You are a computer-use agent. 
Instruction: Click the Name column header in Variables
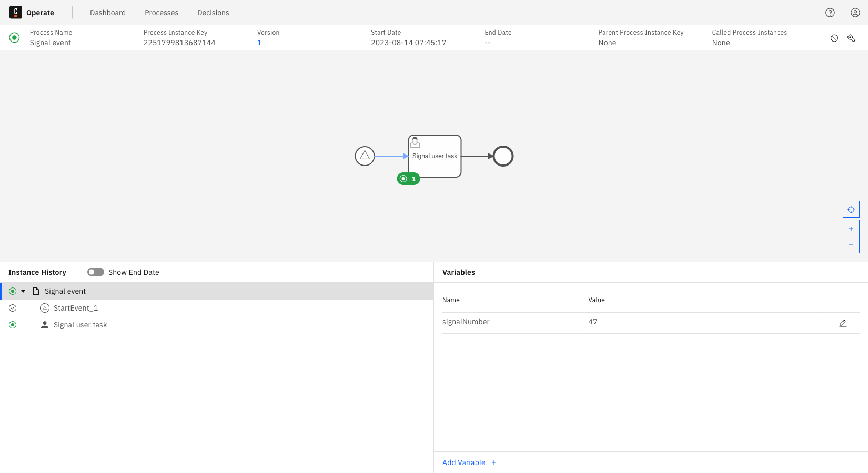[451, 300]
